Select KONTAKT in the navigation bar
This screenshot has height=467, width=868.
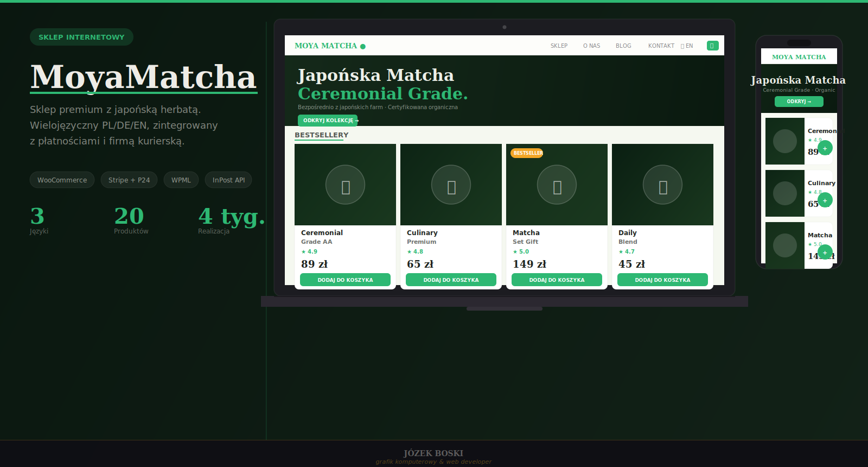[661, 46]
